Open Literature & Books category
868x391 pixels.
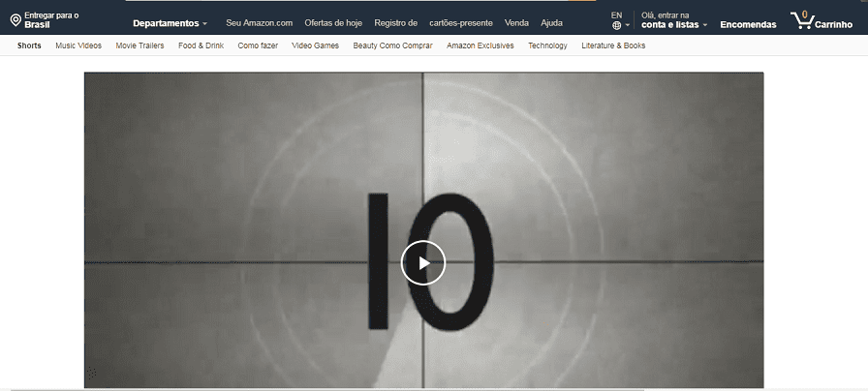pos(613,45)
